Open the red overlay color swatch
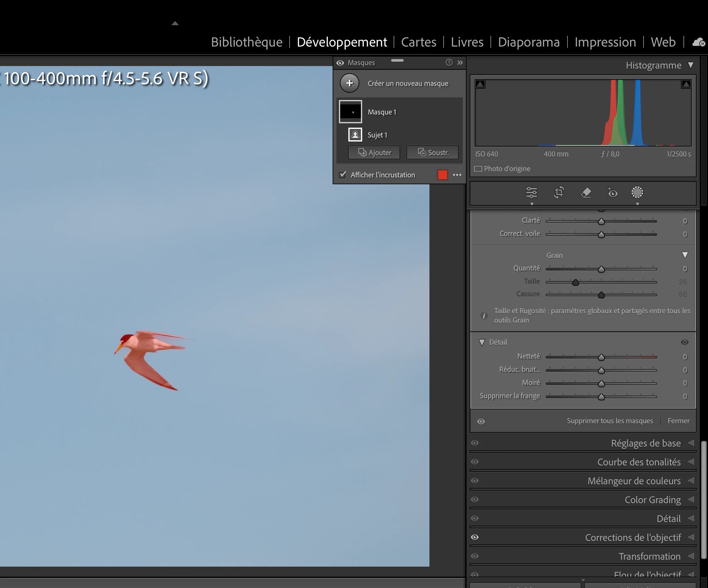The width and height of the screenshot is (708, 588). pos(442,175)
